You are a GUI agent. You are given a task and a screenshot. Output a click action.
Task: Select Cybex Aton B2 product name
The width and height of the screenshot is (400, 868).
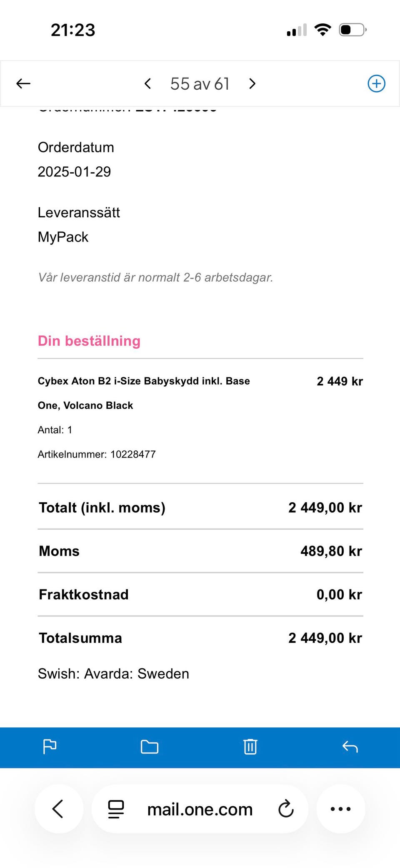144,393
